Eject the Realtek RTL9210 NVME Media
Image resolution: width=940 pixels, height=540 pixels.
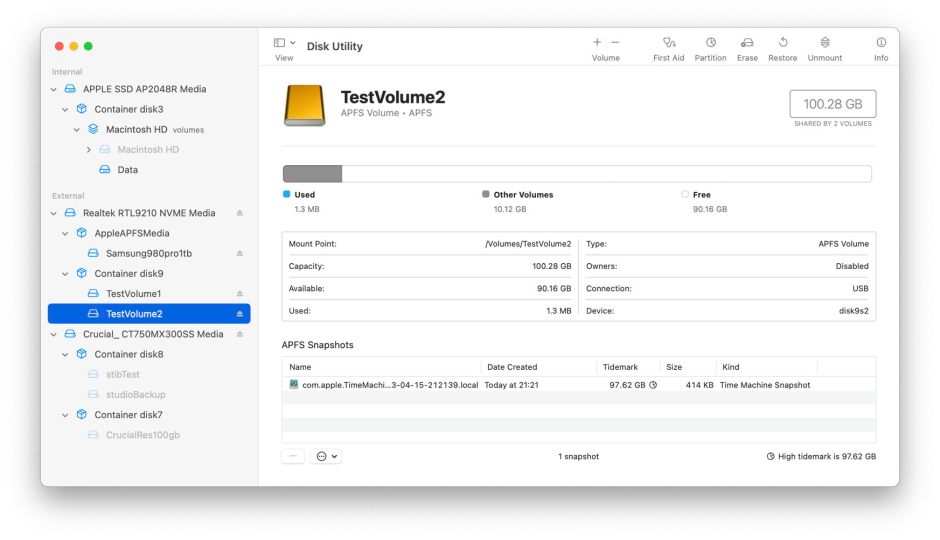[x=239, y=213]
